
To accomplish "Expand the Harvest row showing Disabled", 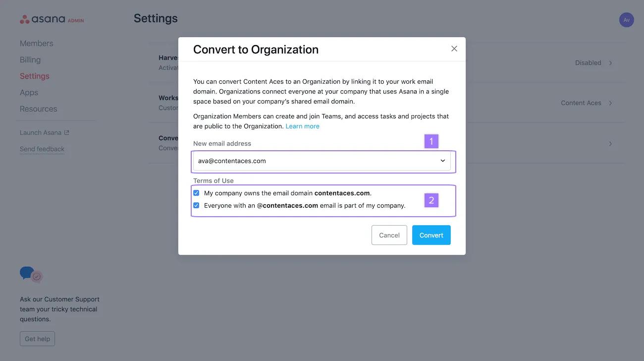I will [610, 62].
